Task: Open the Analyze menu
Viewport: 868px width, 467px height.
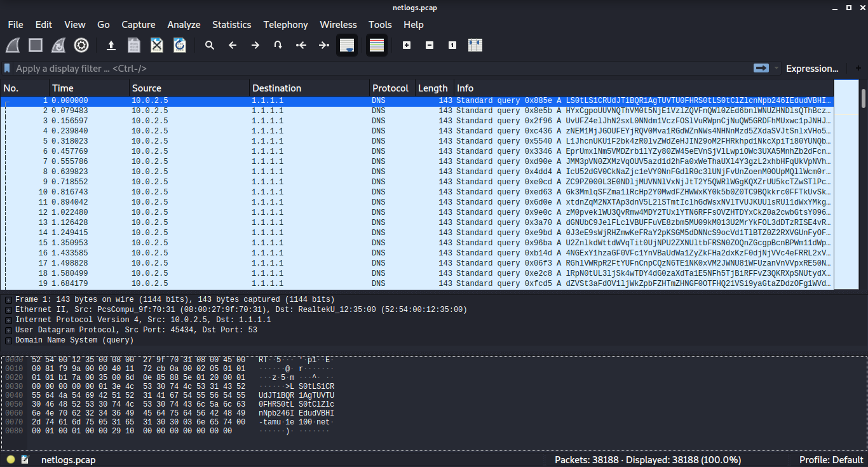Action: tap(184, 25)
